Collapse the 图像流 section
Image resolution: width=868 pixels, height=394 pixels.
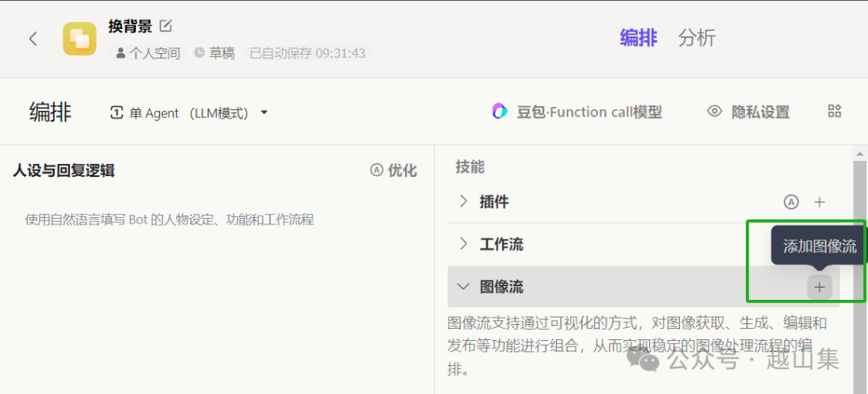(x=463, y=286)
